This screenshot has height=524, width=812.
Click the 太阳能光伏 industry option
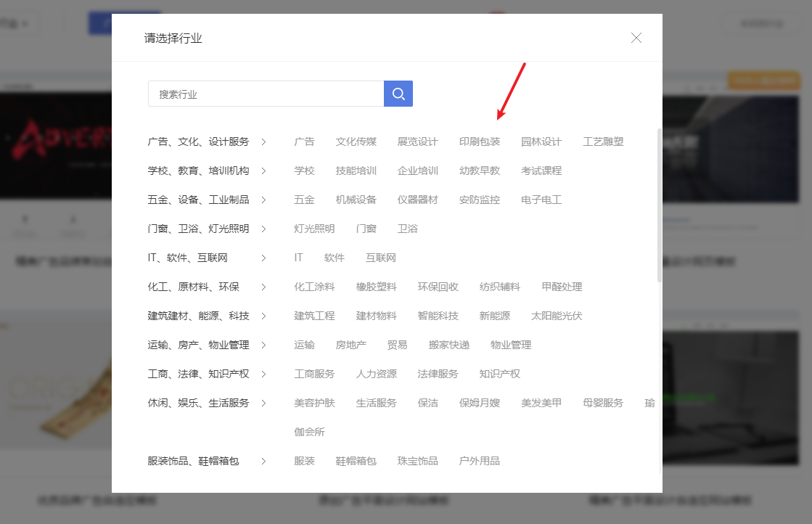pyautogui.click(x=556, y=316)
